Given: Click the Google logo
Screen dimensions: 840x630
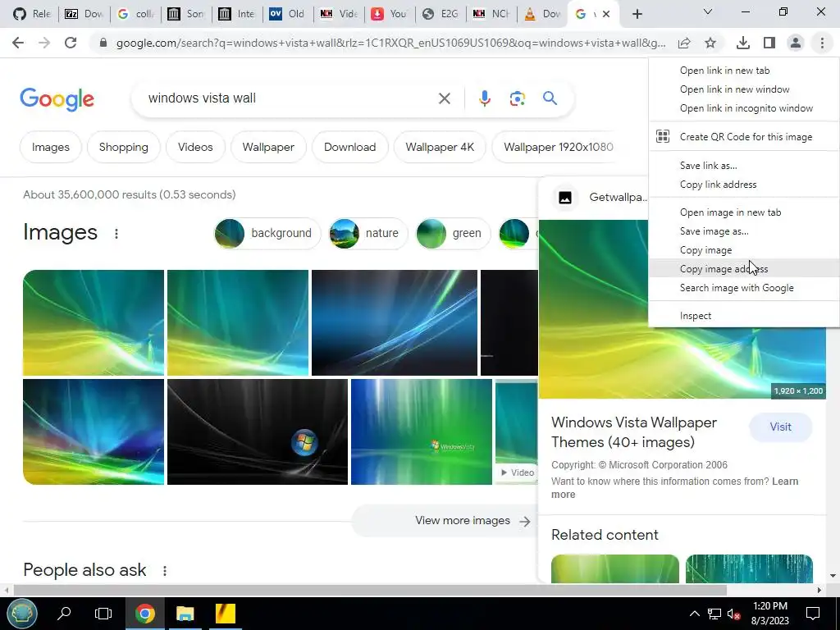Looking at the screenshot, I should pyautogui.click(x=57, y=99).
